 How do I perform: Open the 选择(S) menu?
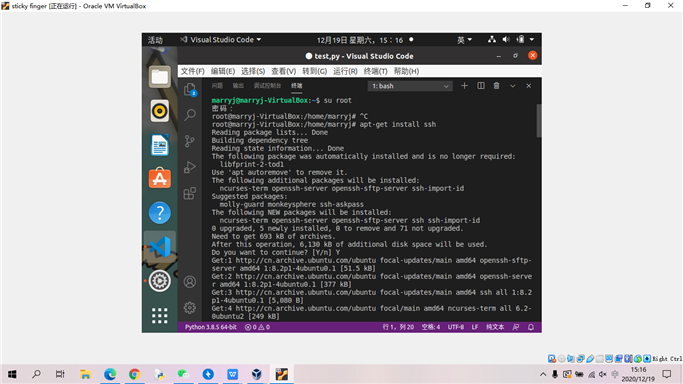pyautogui.click(x=253, y=71)
